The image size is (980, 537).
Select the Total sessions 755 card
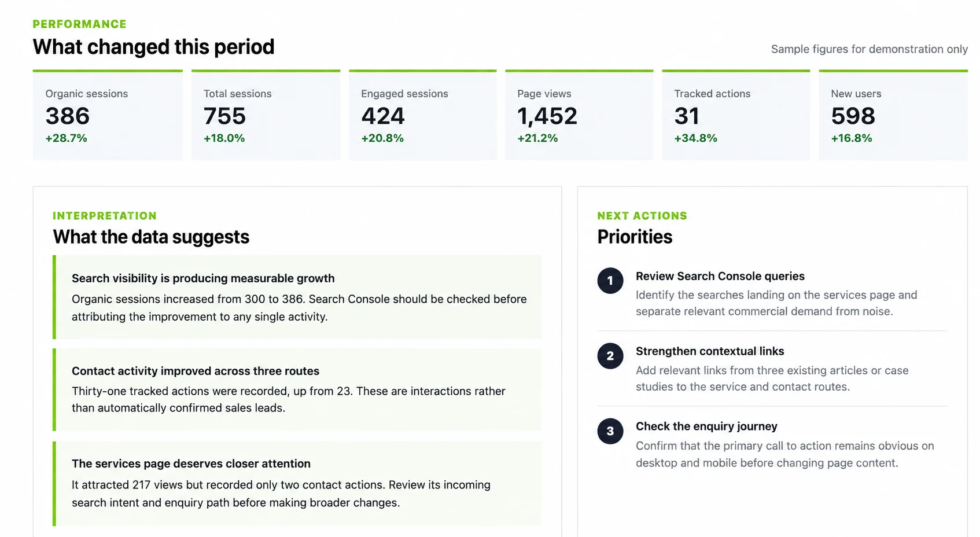point(266,115)
